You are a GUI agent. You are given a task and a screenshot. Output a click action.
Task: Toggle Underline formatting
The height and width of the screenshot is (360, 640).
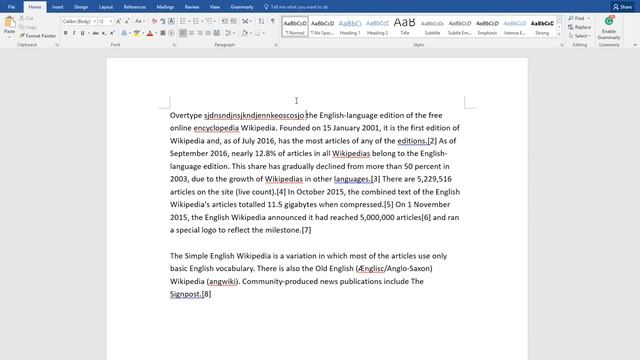82,33
